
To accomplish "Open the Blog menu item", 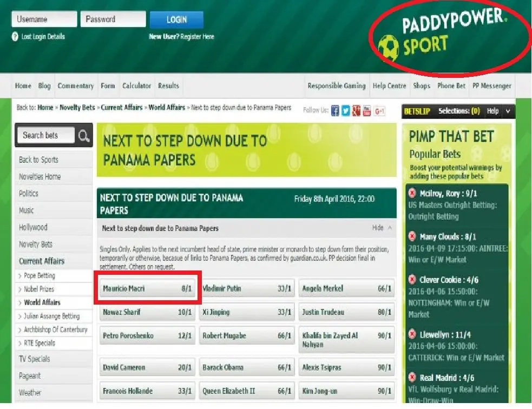I will click(44, 86).
